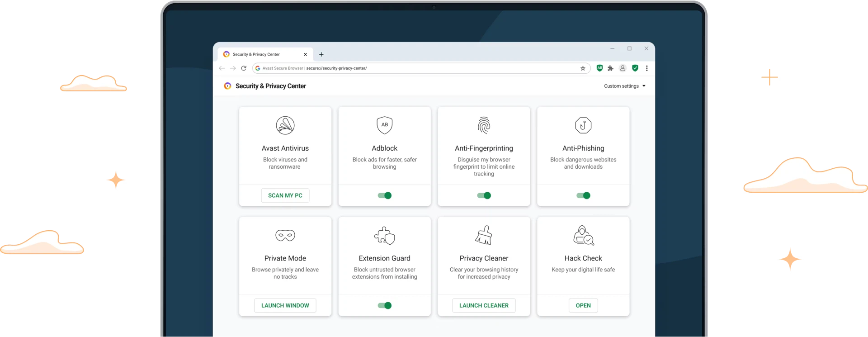
Task: Click the Extension Guard puzzle shield icon
Action: (x=385, y=235)
